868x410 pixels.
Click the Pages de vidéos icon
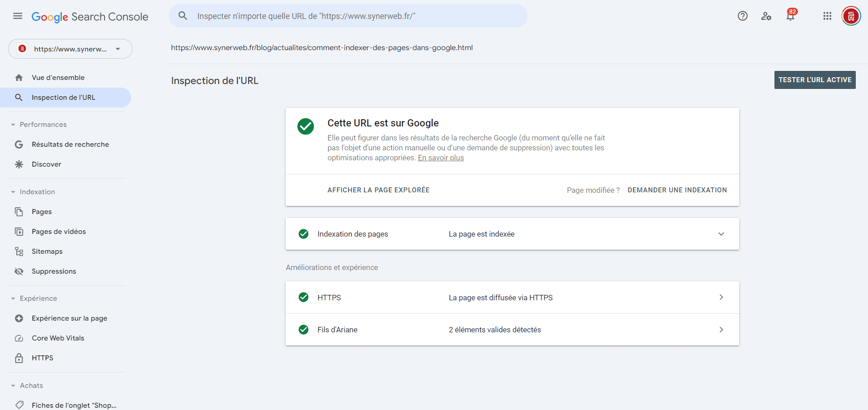[19, 232]
